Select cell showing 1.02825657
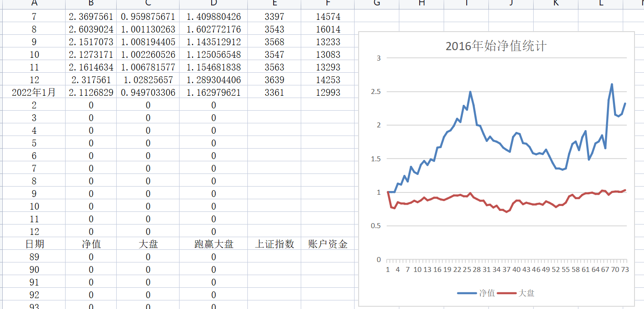644x309 pixels. [148, 80]
